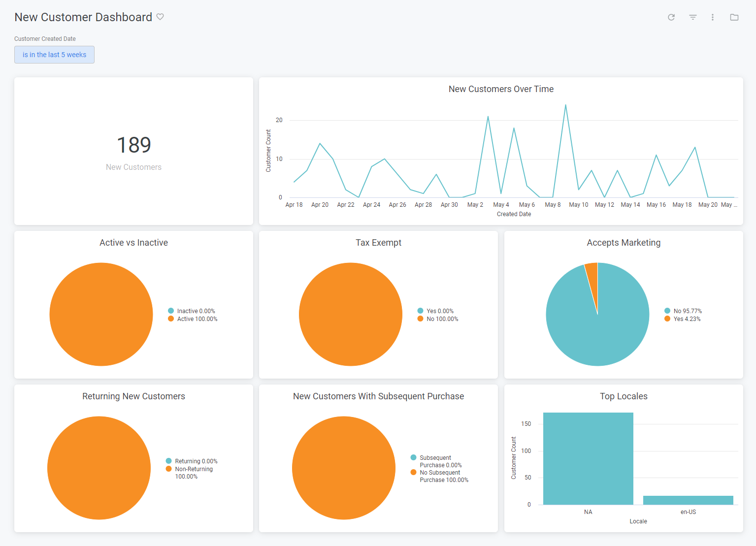Click the 189 new customers value
This screenshot has height=546, width=756.
click(134, 145)
